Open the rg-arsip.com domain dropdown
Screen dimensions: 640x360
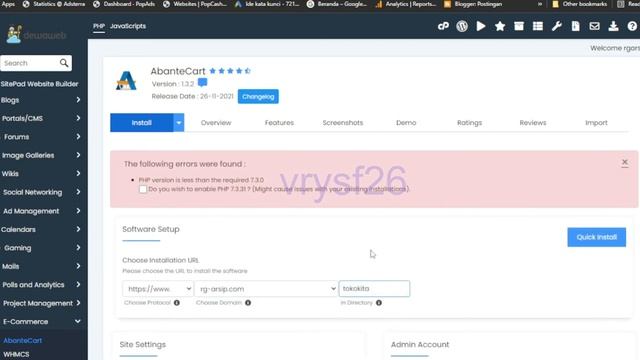coord(266,289)
